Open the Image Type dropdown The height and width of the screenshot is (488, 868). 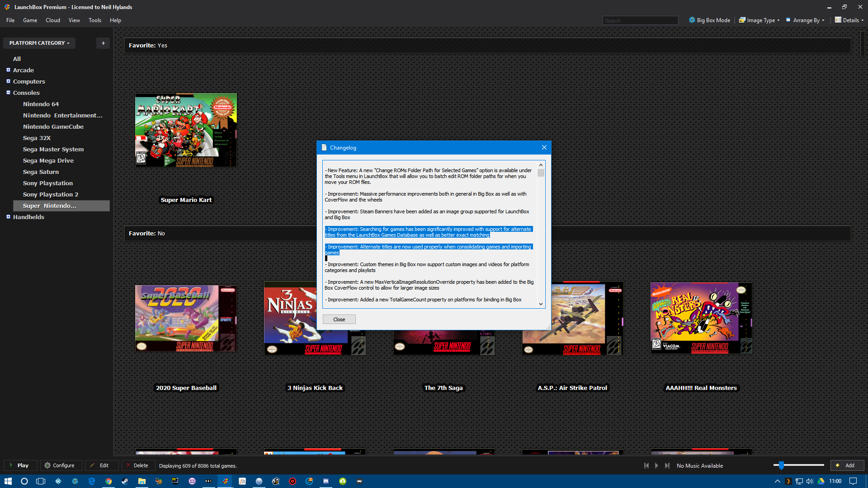759,20
